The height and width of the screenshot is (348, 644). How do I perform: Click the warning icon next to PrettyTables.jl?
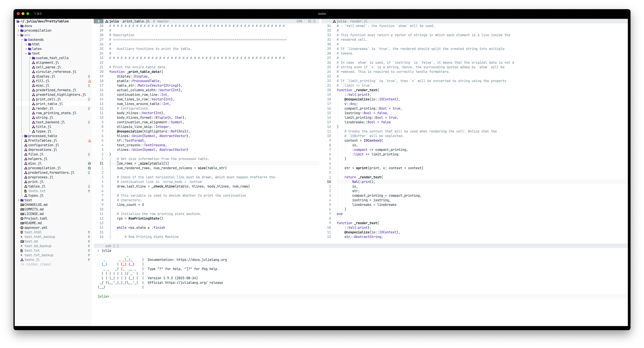(90, 141)
